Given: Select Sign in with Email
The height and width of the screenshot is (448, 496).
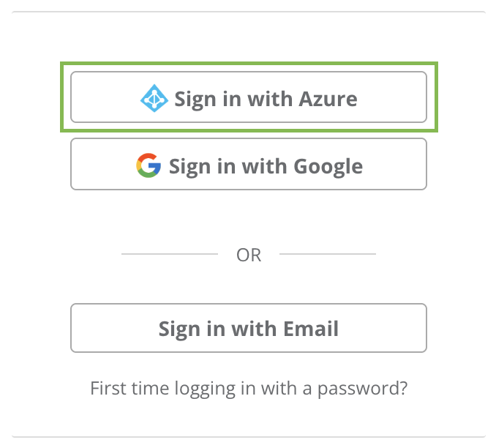Looking at the screenshot, I should 249,329.
